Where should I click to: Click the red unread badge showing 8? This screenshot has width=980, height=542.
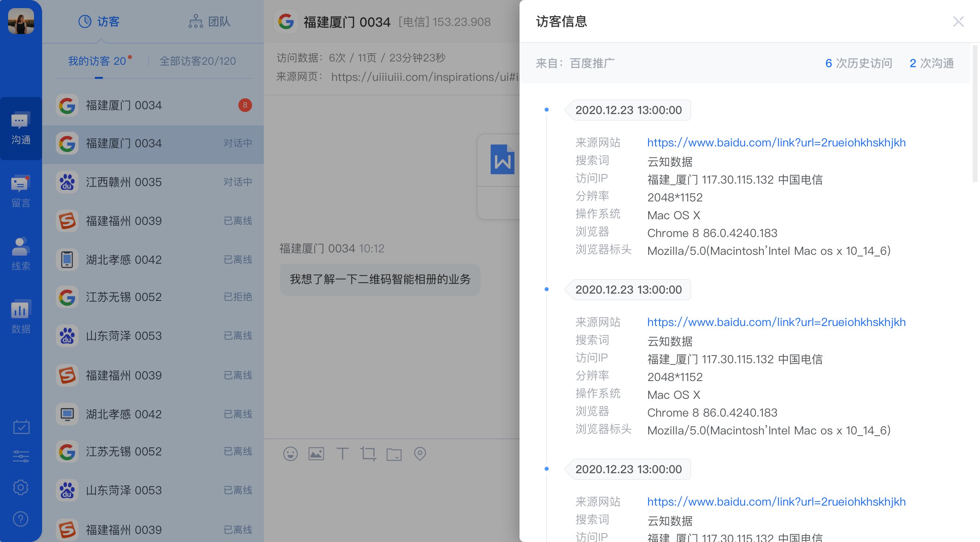click(245, 105)
